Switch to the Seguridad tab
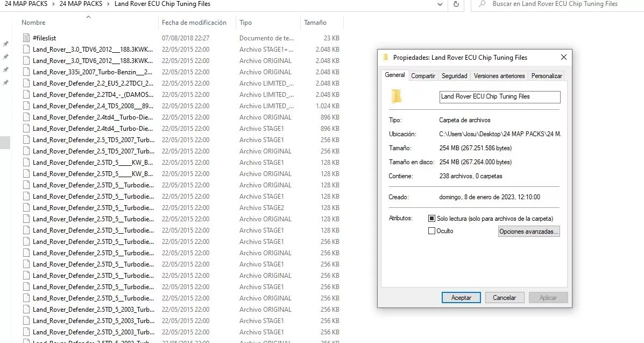 (454, 76)
